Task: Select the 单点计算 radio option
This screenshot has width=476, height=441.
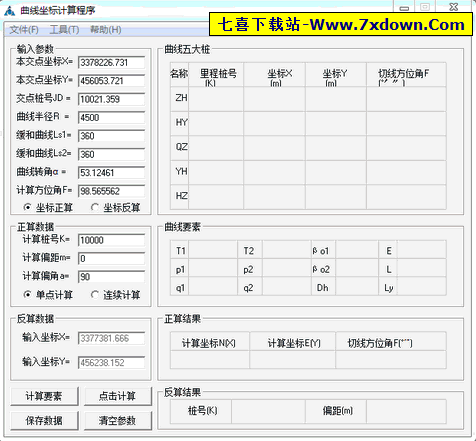Action: (x=48, y=295)
